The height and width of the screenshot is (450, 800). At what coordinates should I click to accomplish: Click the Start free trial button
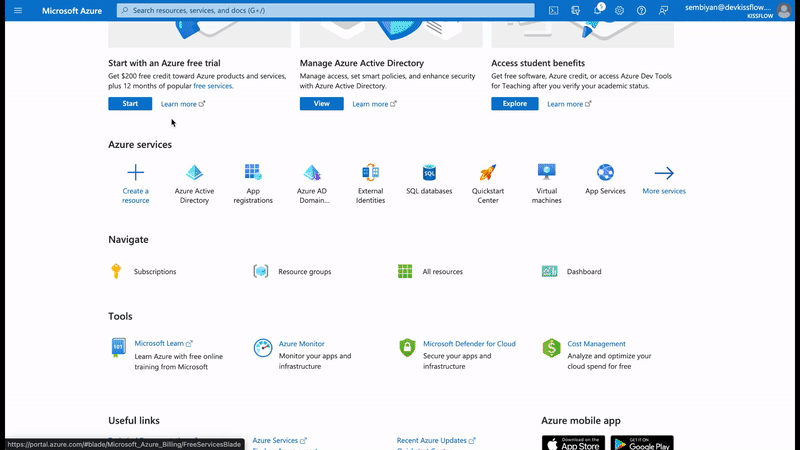[x=130, y=104]
